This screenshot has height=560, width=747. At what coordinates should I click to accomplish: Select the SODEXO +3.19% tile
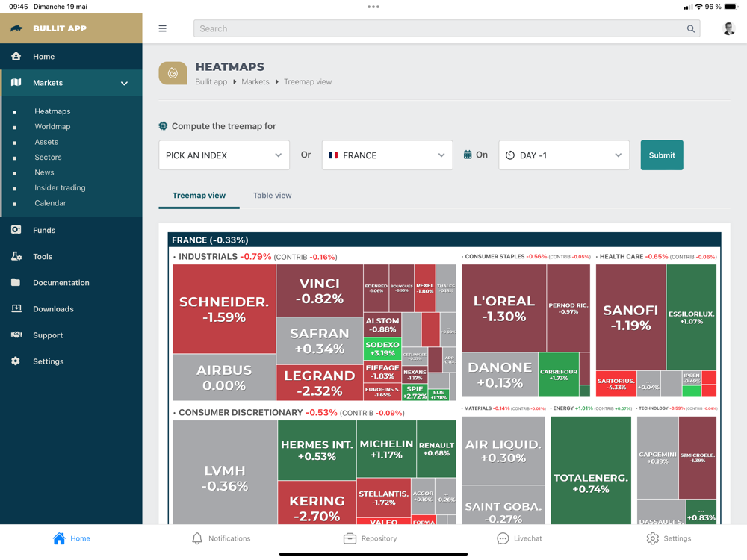382,349
